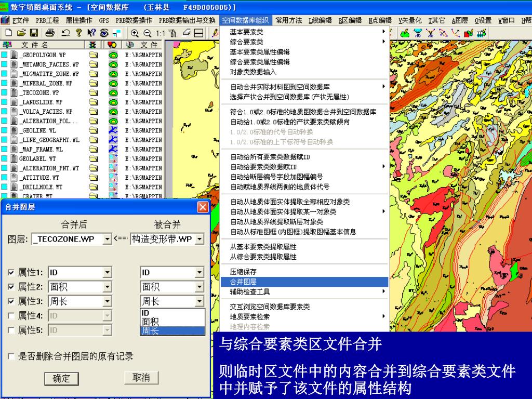The image size is (532, 399).
Task: Click the blue line icon in _GEOLINE.WL row
Action: [113, 130]
